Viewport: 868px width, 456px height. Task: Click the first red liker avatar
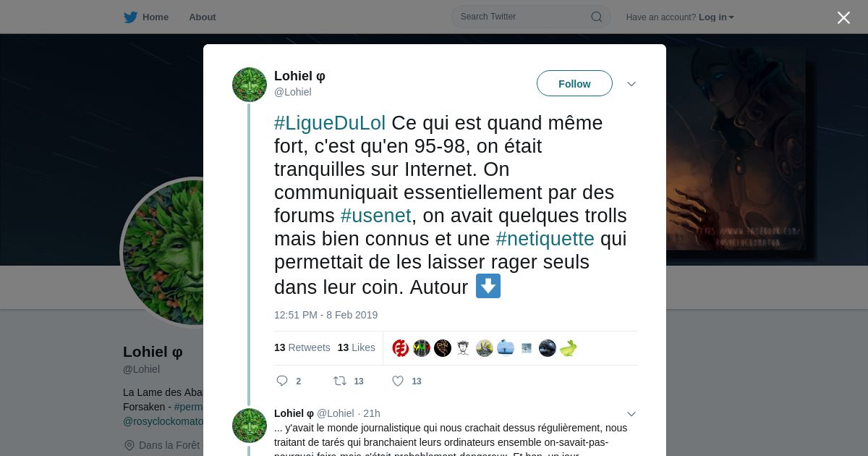[x=401, y=348]
